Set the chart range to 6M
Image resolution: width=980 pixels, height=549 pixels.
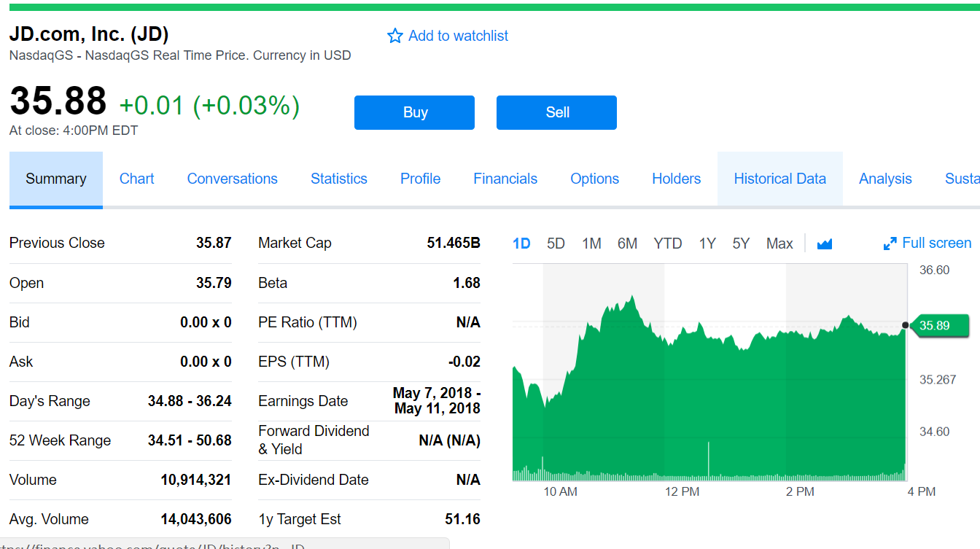[627, 244]
